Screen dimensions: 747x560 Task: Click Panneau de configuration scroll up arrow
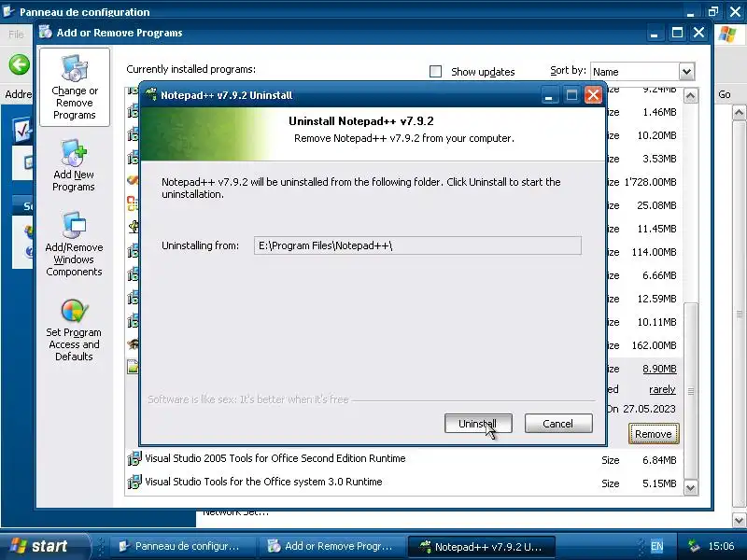point(739,112)
